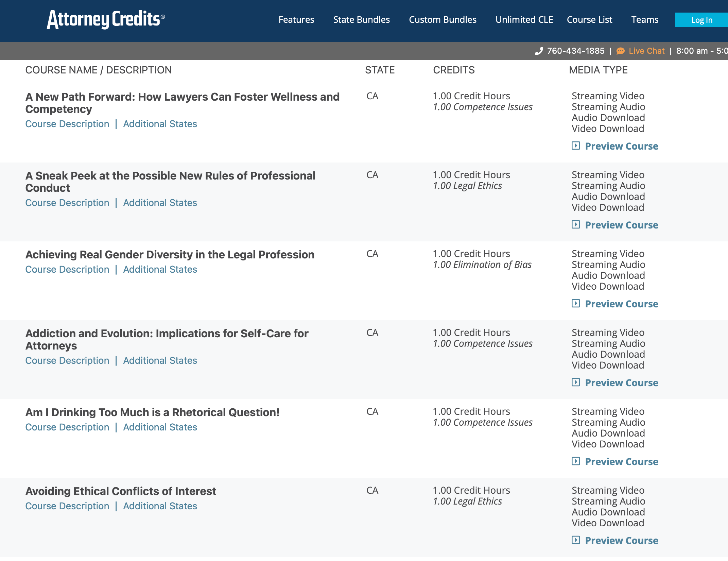Click the play icon for A New Path Forward preview
Viewport: 728px width, 561px height.
(x=576, y=146)
